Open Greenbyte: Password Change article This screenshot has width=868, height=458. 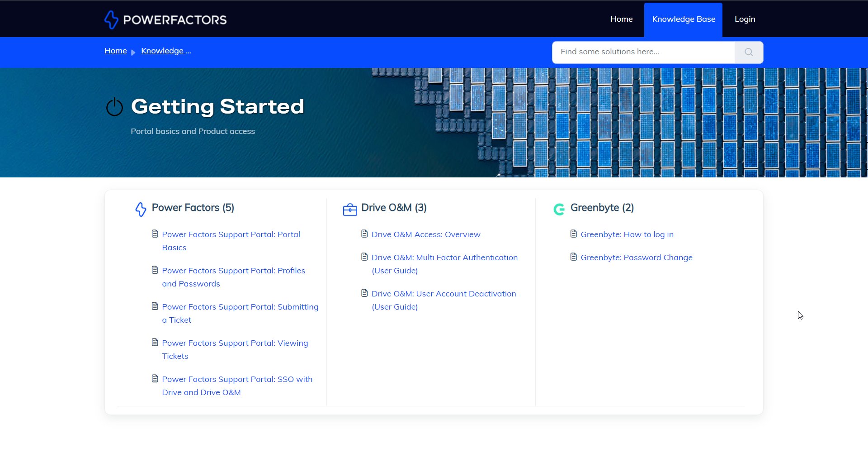point(637,258)
